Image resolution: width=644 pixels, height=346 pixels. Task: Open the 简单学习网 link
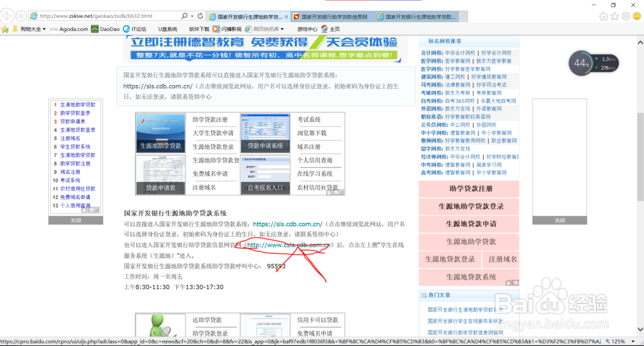[489, 165]
